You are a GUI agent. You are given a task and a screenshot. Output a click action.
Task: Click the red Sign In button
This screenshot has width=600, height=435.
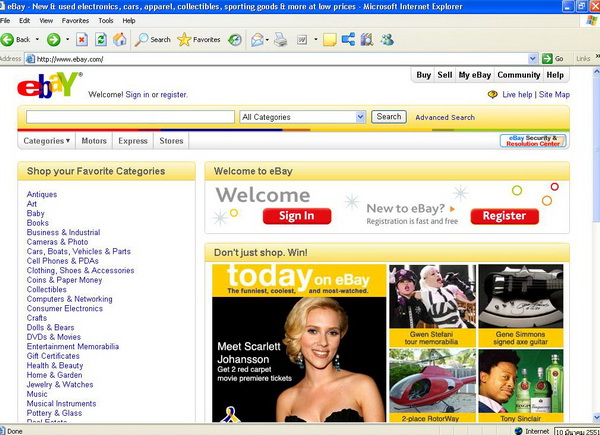tap(297, 216)
